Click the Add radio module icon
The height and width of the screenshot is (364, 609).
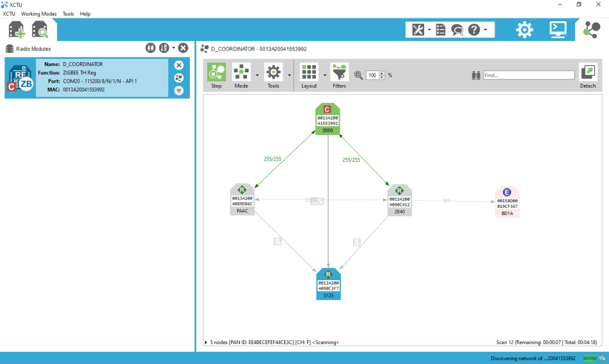coord(17,29)
